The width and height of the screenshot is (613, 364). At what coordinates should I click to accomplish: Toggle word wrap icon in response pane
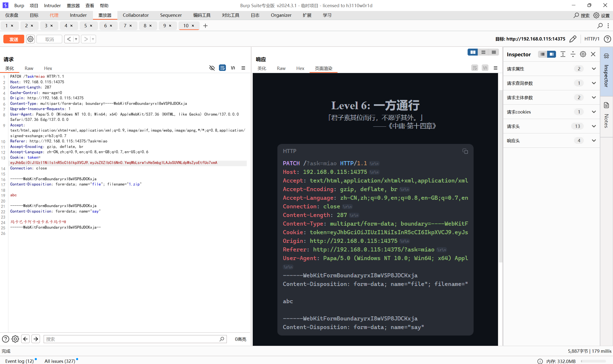pyautogui.click(x=474, y=68)
